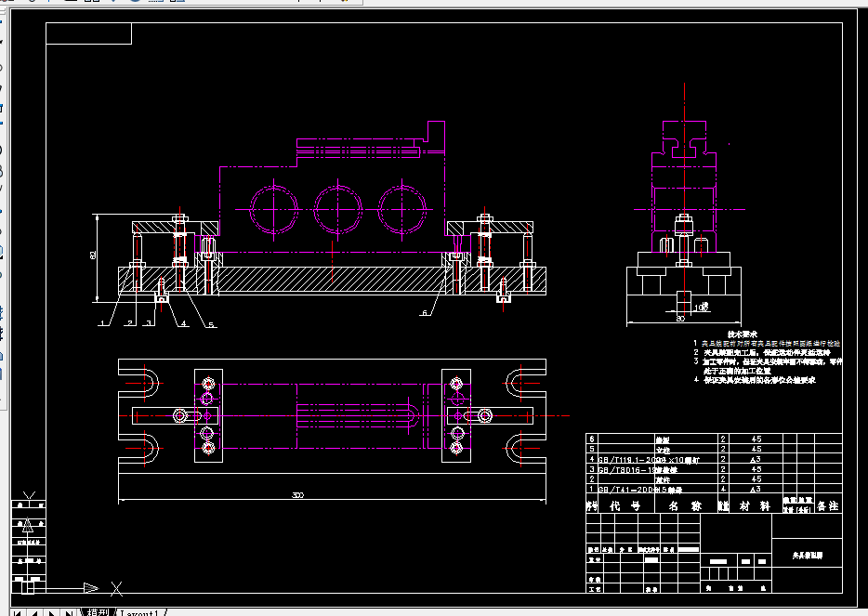Select the 82 height dimension text
The image size is (868, 616).
pyautogui.click(x=93, y=255)
